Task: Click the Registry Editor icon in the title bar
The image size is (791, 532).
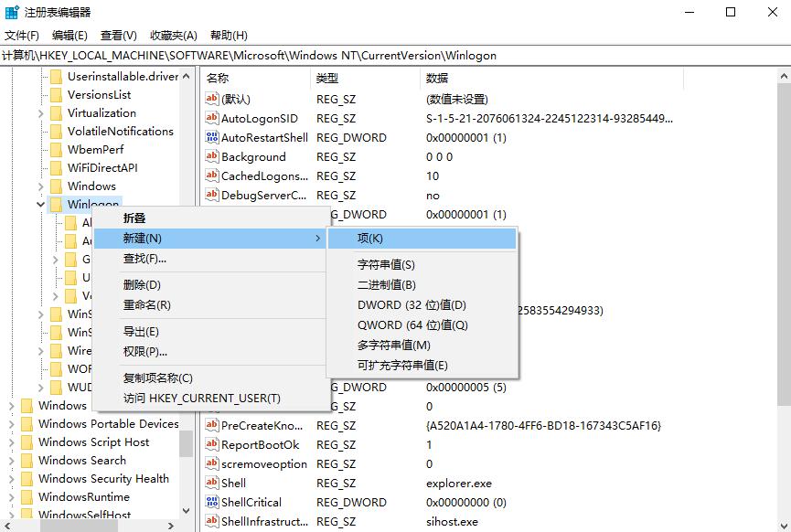Action: coord(13,12)
